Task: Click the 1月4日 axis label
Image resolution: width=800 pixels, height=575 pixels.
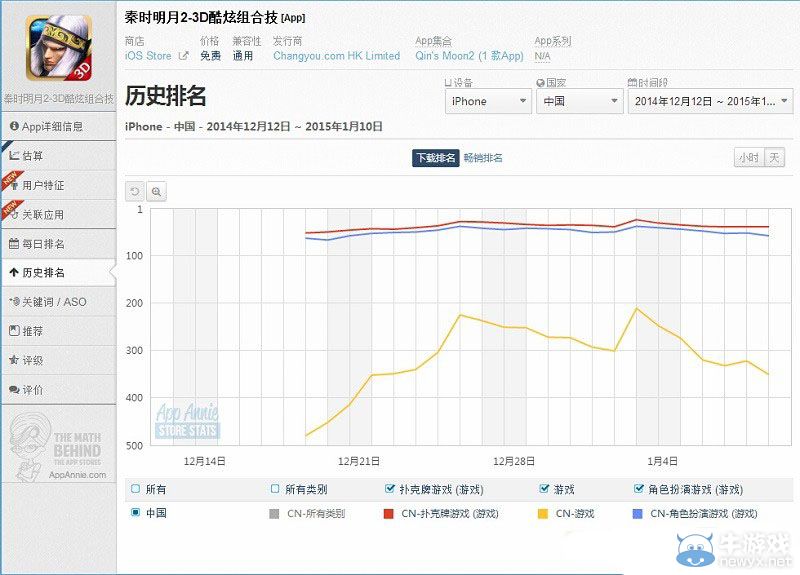Action: pos(662,461)
